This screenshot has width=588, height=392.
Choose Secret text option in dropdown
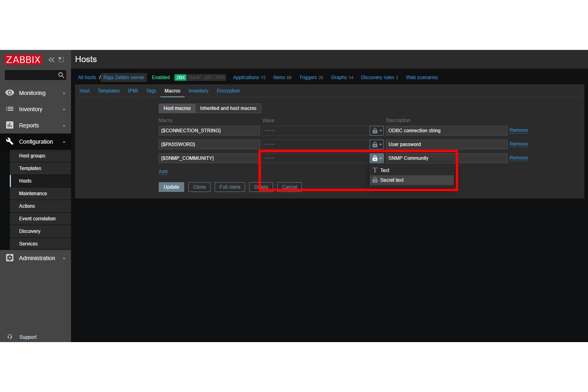[392, 180]
